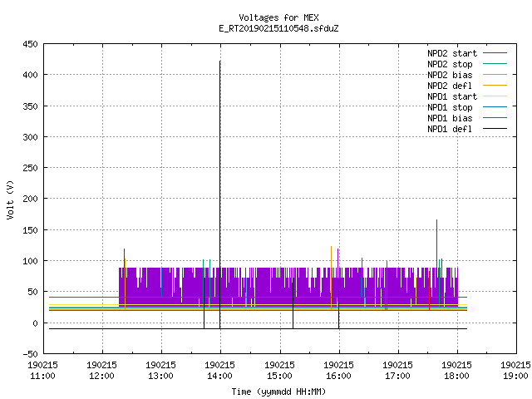
Task: Click the yellow NPD1 start legend line
Action: point(495,96)
